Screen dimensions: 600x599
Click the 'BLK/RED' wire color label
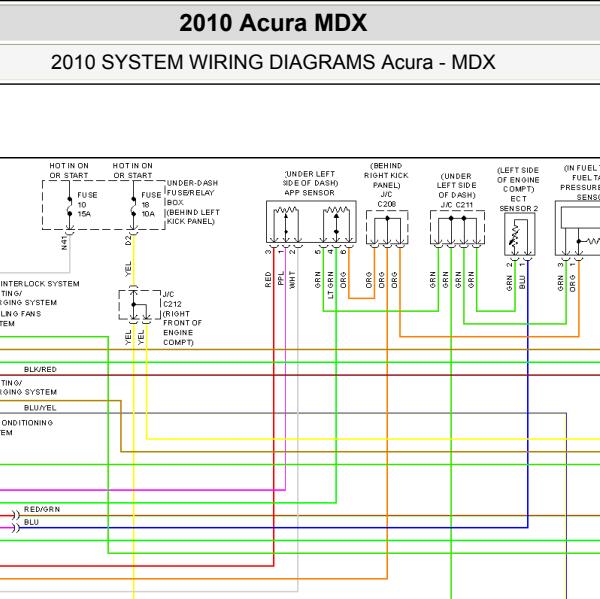pyautogui.click(x=40, y=369)
